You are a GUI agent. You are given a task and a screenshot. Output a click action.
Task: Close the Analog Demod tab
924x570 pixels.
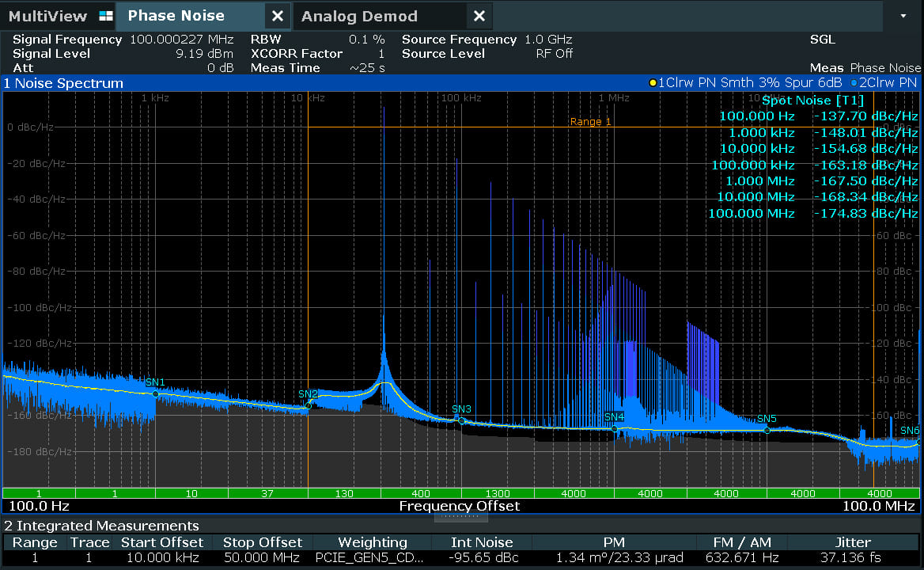coord(479,17)
